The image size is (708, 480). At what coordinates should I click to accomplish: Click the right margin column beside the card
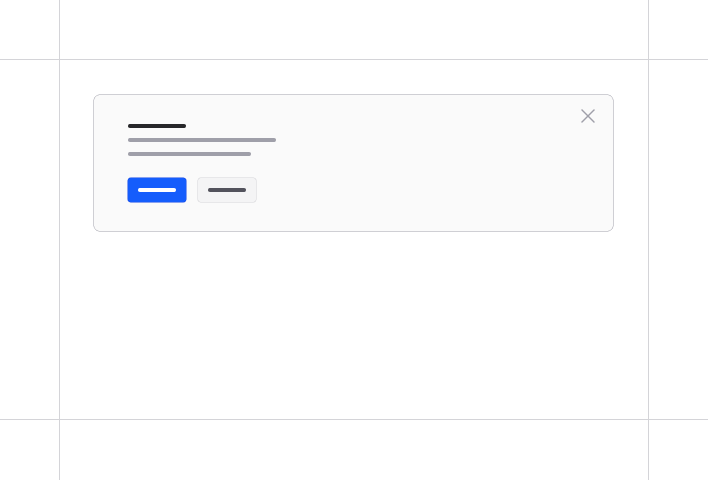point(678,240)
